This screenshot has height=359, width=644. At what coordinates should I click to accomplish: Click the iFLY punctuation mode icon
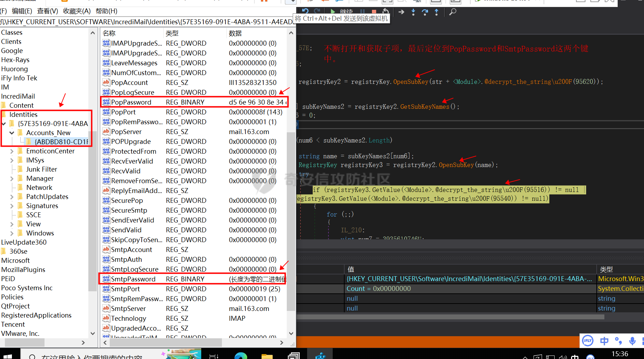coord(618,341)
